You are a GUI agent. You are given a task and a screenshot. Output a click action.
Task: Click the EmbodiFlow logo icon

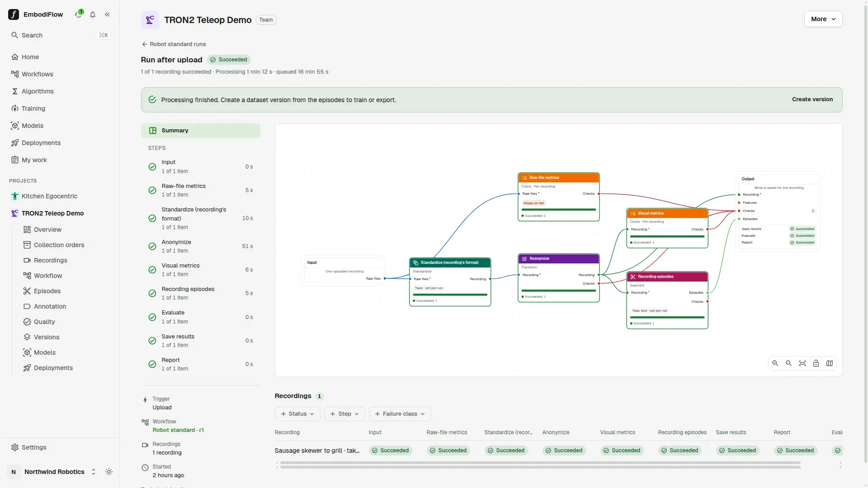click(14, 14)
